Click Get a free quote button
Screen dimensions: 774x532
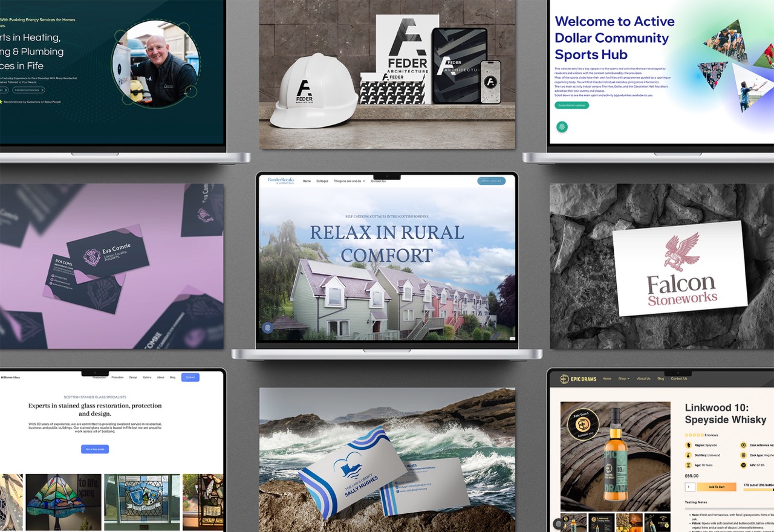pyautogui.click(x=95, y=449)
